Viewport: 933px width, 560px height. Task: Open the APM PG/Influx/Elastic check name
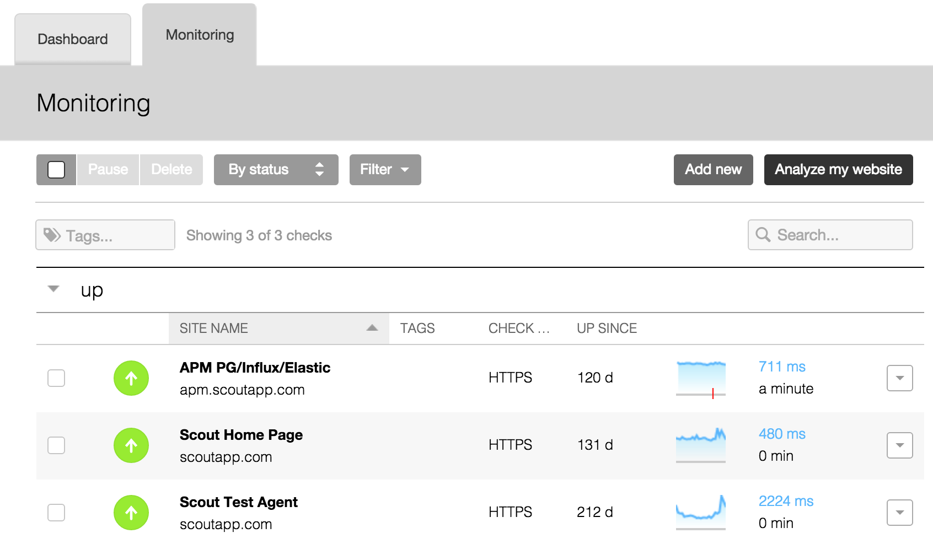255,368
